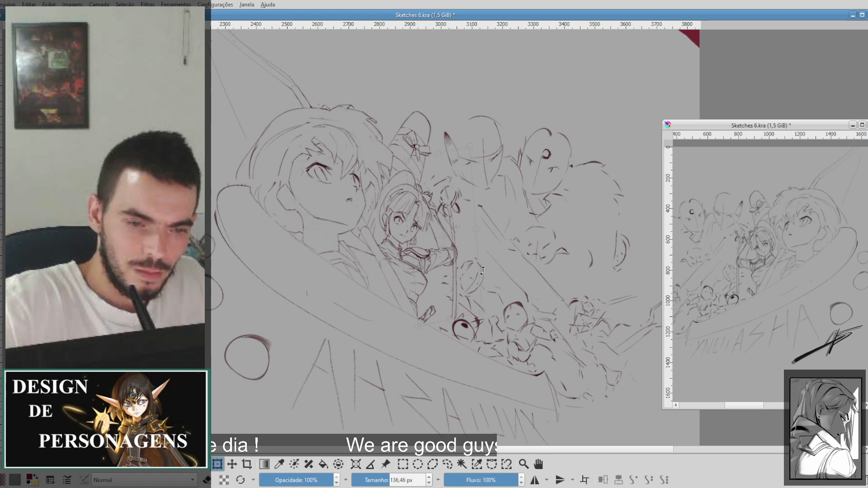This screenshot has width=868, height=488.
Task: Open the blending mode Normal dropdown
Action: point(145,480)
